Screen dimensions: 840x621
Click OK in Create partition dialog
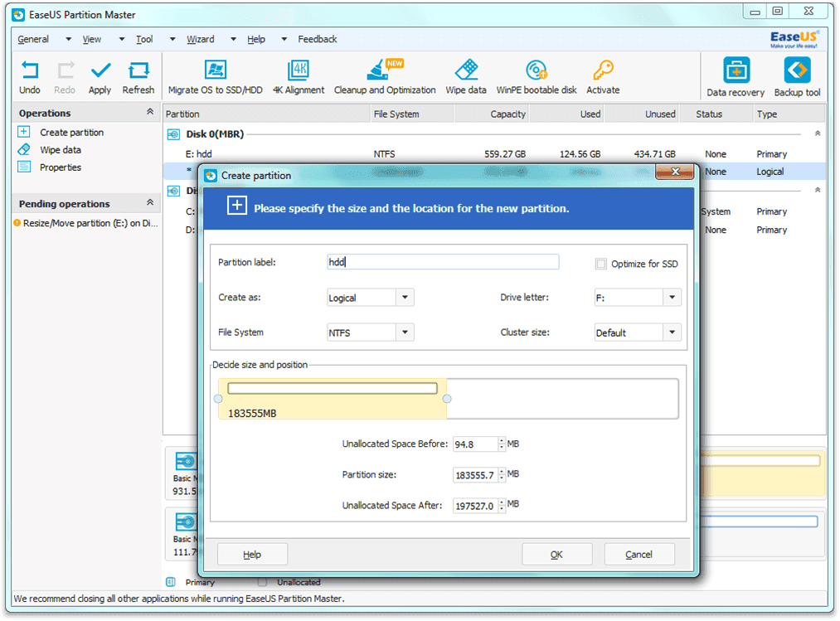[x=557, y=555]
